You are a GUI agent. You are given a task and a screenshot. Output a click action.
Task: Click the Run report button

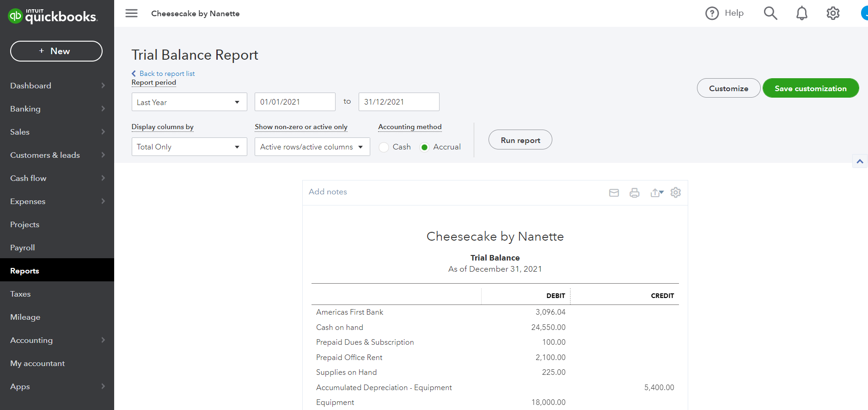pos(520,140)
